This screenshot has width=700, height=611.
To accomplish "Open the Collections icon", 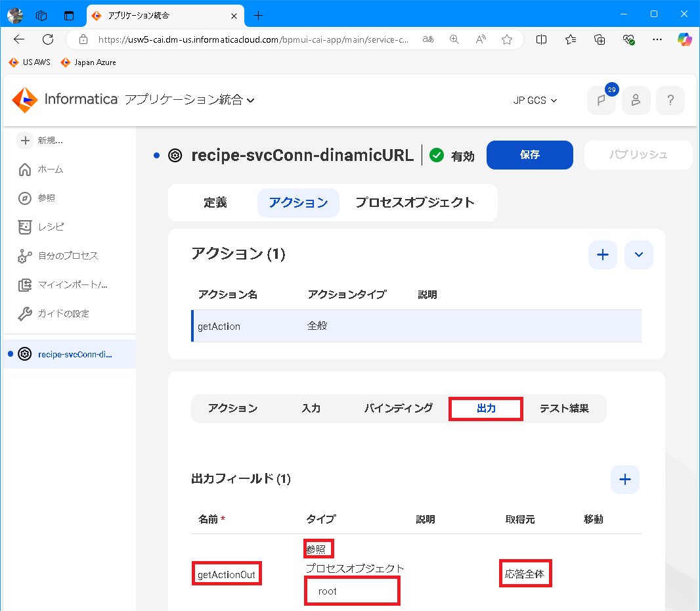I will point(600,40).
